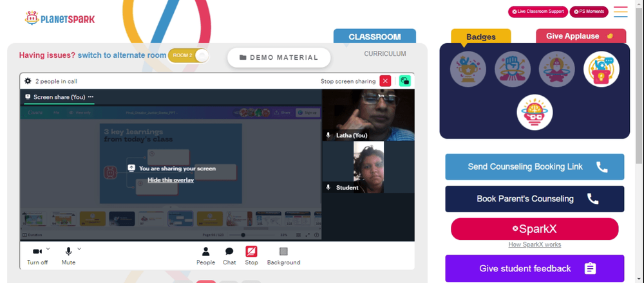Open Background effects
Image resolution: width=644 pixels, height=283 pixels.
(x=283, y=256)
